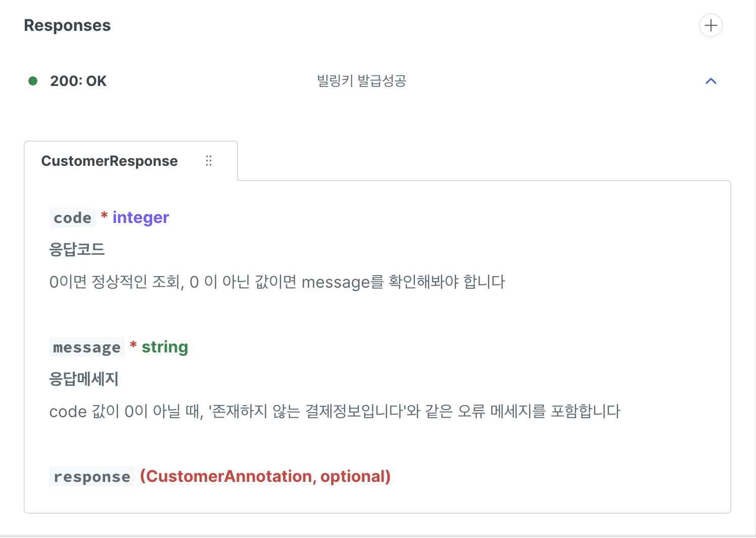This screenshot has width=756, height=538.
Task: Select the CustomerResponse tab
Action: tap(109, 161)
